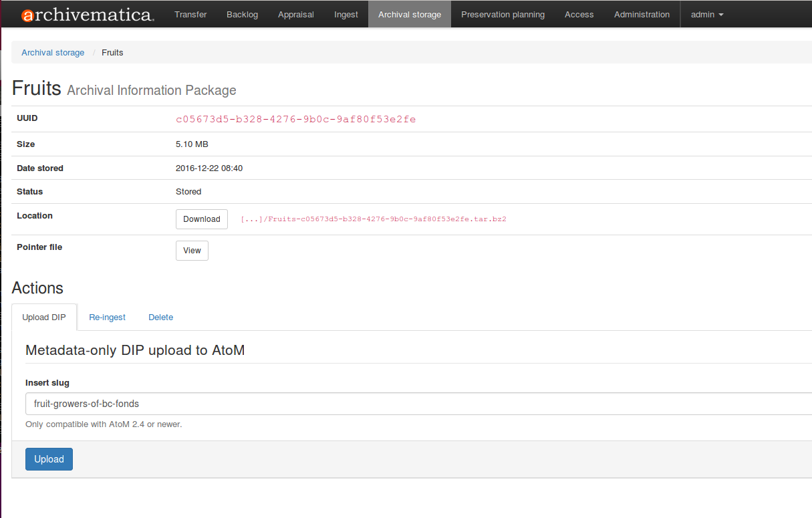Open the Appraisal section

click(295, 15)
